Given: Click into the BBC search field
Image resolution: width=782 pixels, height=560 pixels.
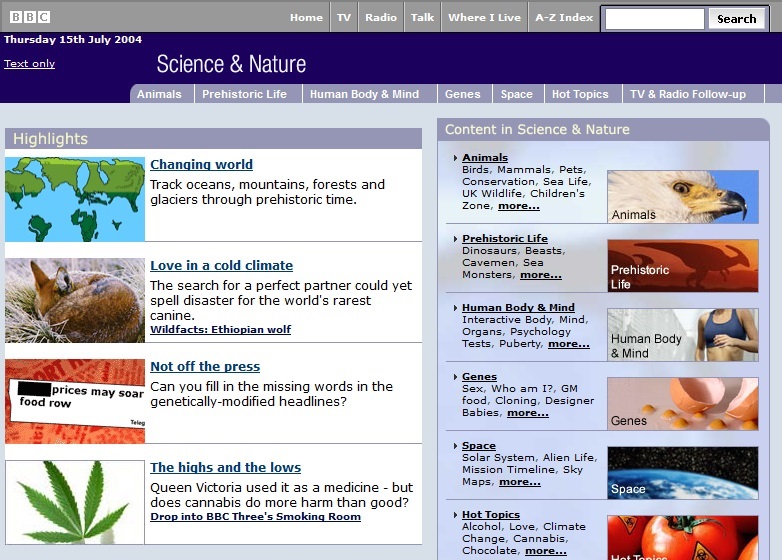Looking at the screenshot, I should point(654,19).
